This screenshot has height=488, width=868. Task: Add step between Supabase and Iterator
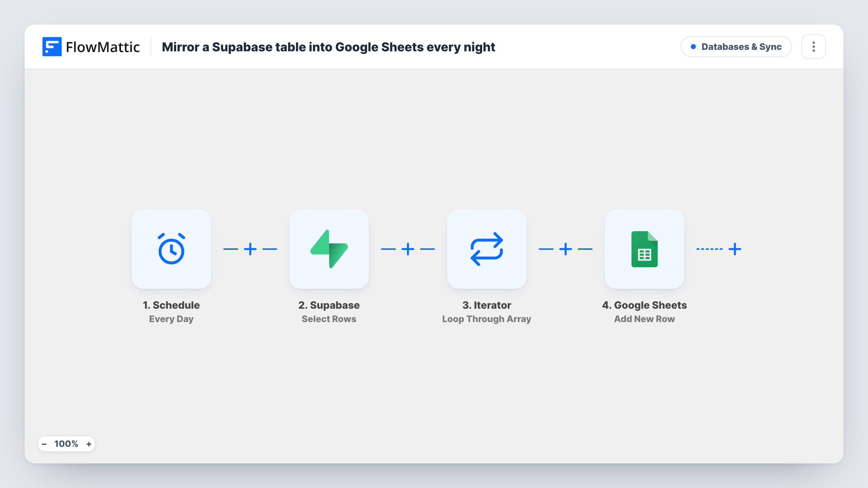pos(408,249)
